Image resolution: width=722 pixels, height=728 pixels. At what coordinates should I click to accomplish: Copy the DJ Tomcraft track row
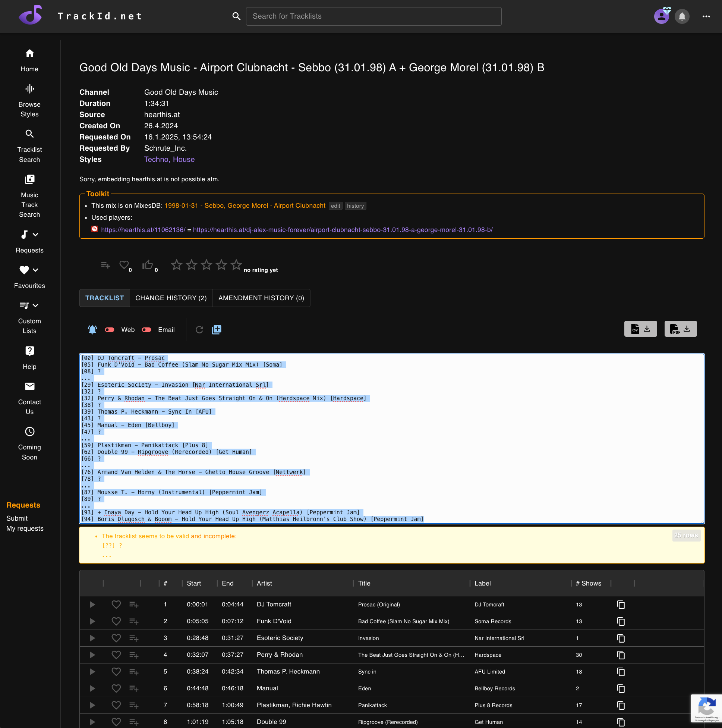coord(621,605)
